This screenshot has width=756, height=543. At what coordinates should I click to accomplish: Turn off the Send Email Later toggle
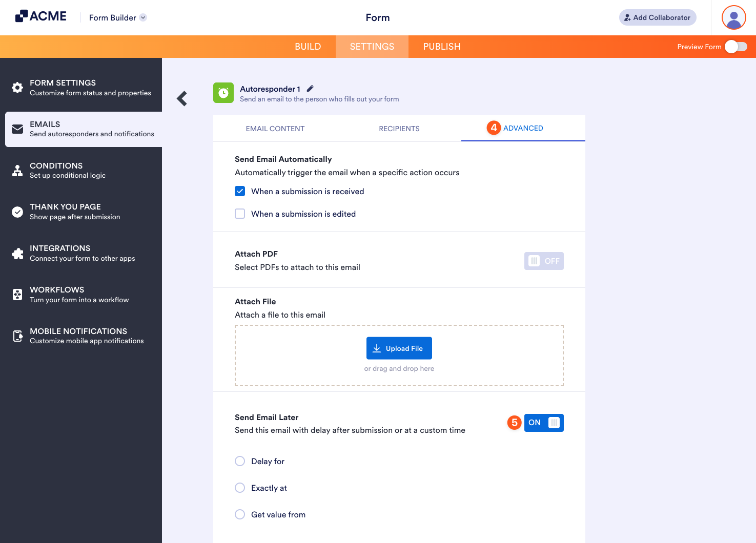(x=543, y=423)
